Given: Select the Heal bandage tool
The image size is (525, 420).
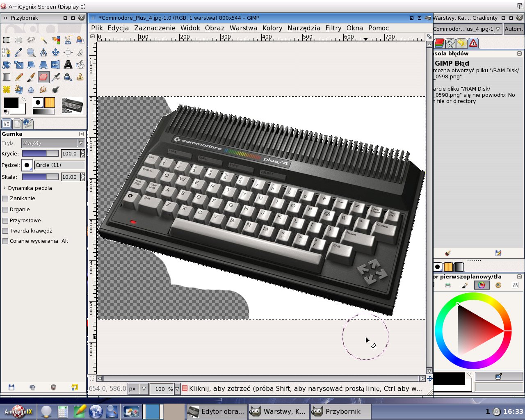Looking at the screenshot, I should click(x=7, y=89).
